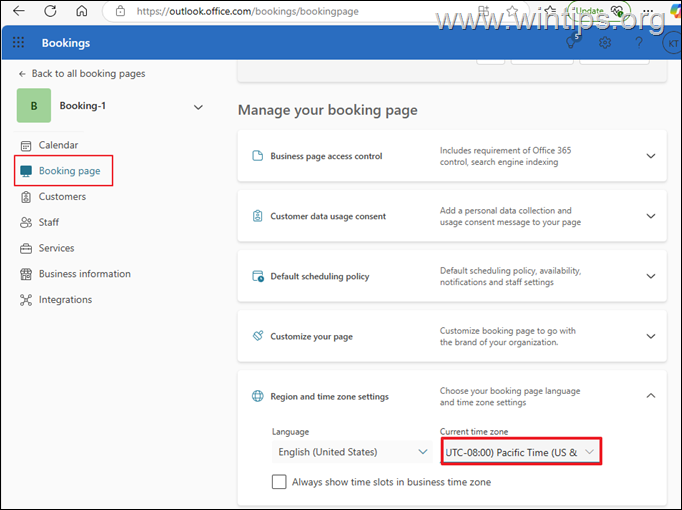Expand Customer data usage consent section
Image resolution: width=682 pixels, height=510 pixels.
point(651,216)
